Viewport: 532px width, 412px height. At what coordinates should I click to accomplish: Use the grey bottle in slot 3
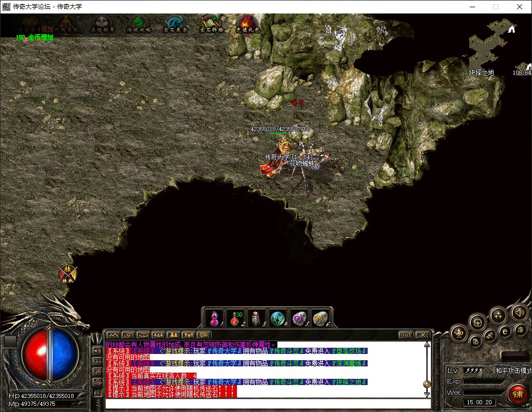[x=257, y=318]
